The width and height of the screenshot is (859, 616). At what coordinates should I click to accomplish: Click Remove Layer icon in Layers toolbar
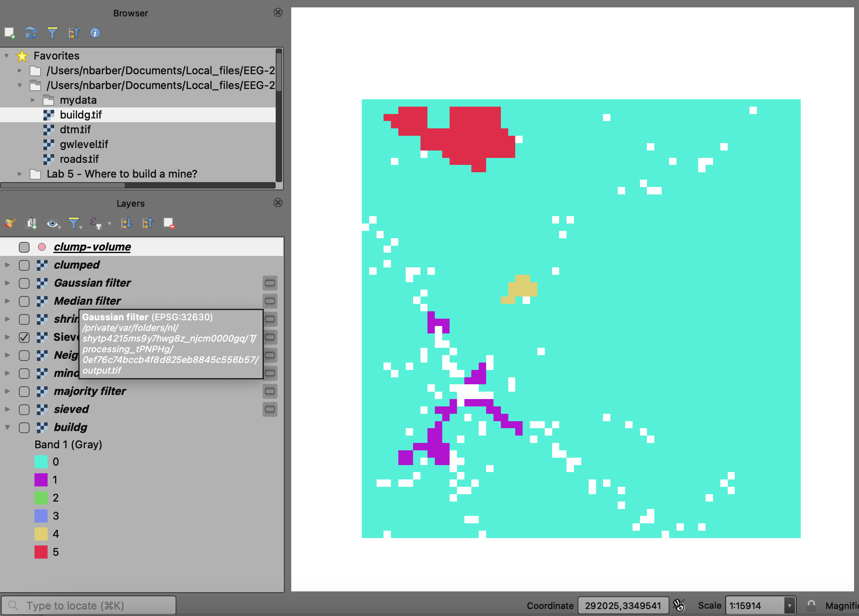[x=169, y=223]
